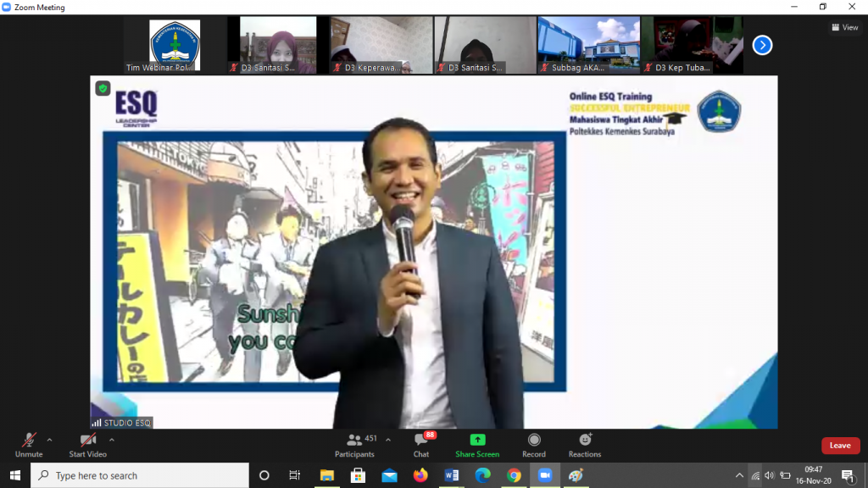
Task: Unmute the microphone
Action: point(29,444)
